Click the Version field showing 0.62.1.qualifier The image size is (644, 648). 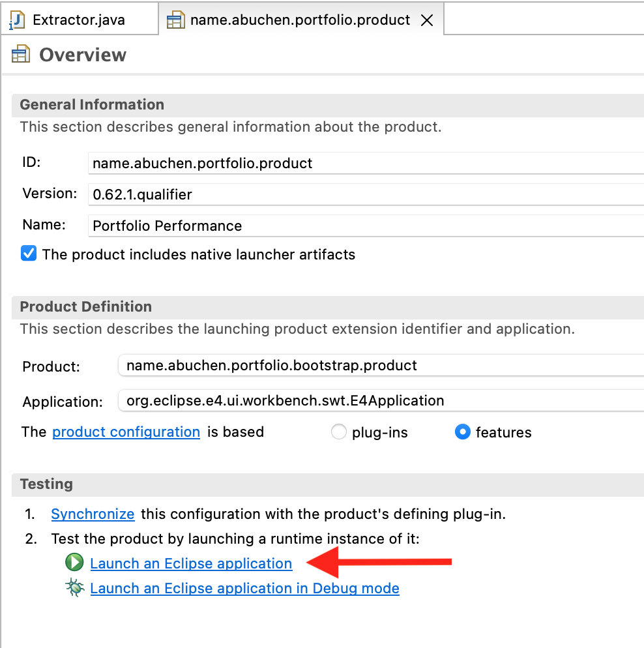pyautogui.click(x=365, y=194)
